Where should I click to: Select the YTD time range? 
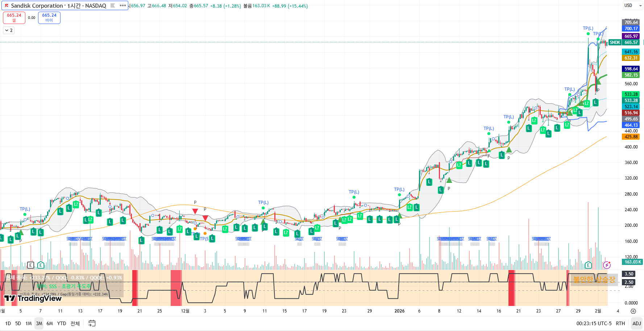pyautogui.click(x=62, y=323)
